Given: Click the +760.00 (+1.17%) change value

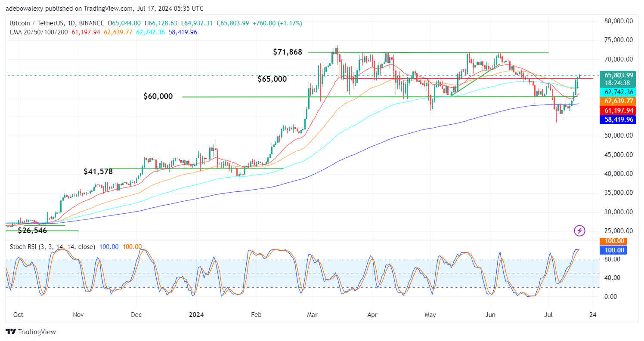Looking at the screenshot, I should click(x=277, y=23).
